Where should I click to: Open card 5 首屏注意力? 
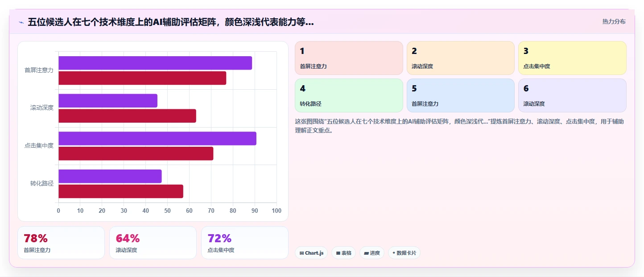tap(461, 95)
